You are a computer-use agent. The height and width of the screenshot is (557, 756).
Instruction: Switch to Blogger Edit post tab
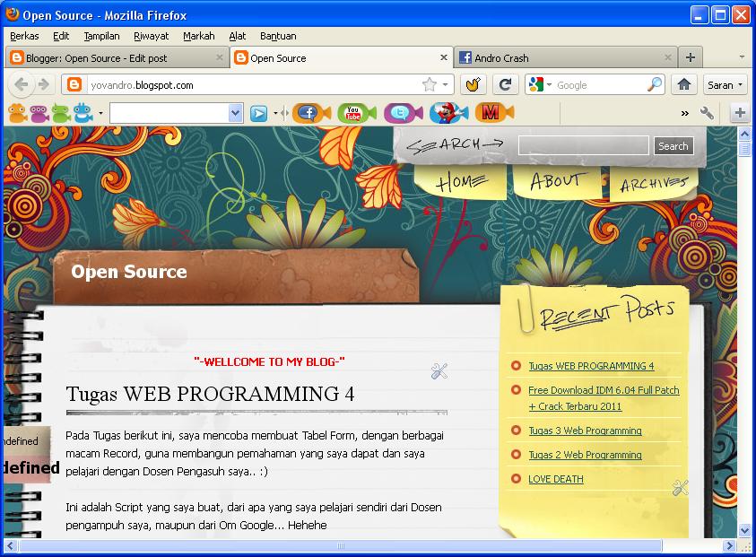[x=117, y=58]
